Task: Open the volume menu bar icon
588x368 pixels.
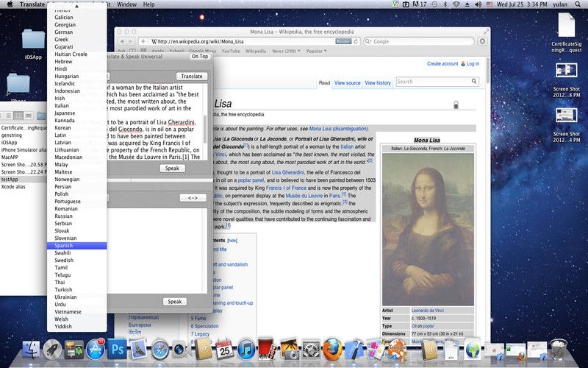Action: point(478,4)
